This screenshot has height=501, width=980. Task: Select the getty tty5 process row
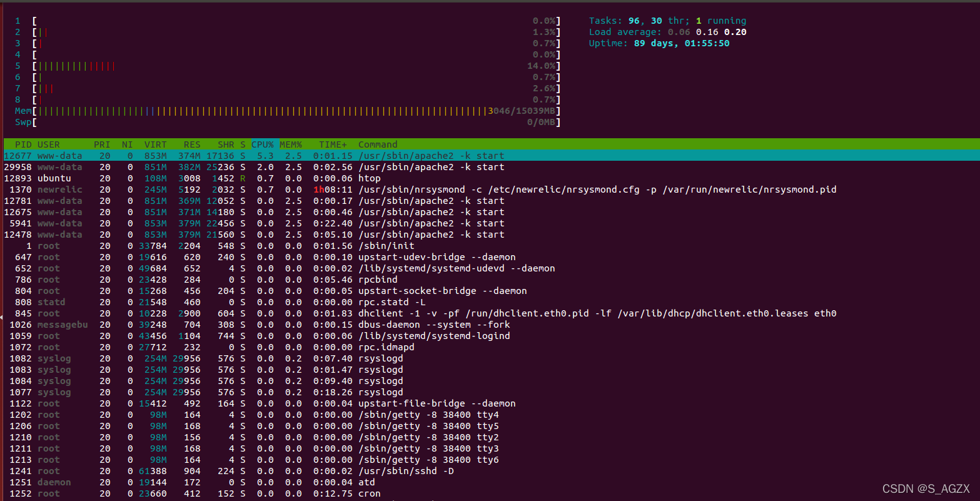click(x=492, y=426)
